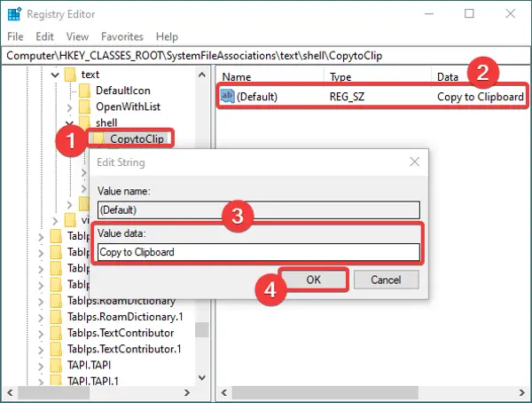532x403 pixels.
Task: Click values pane scroll left arrow
Action: tap(223, 393)
